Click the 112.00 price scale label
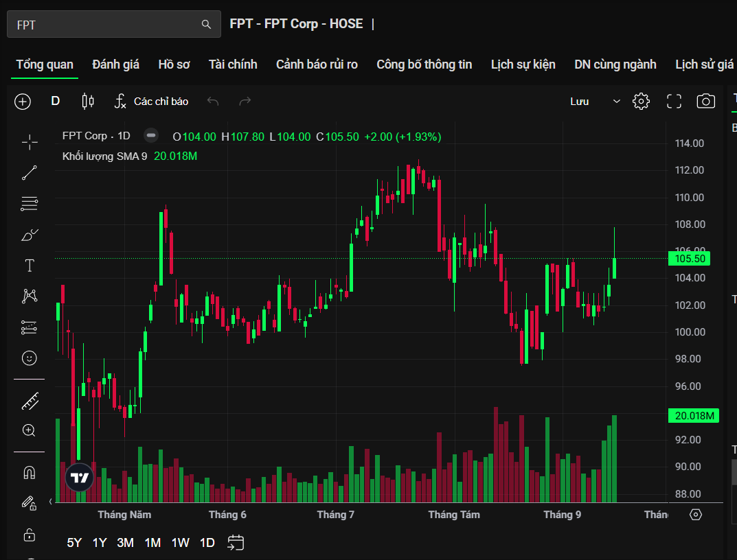The height and width of the screenshot is (560, 737). (x=690, y=170)
